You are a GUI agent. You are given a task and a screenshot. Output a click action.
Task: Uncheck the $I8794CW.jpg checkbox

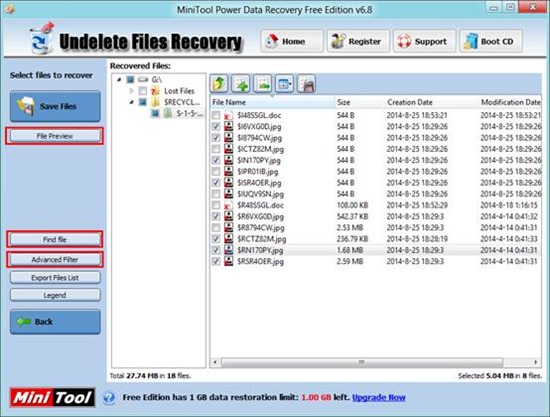tap(216, 137)
